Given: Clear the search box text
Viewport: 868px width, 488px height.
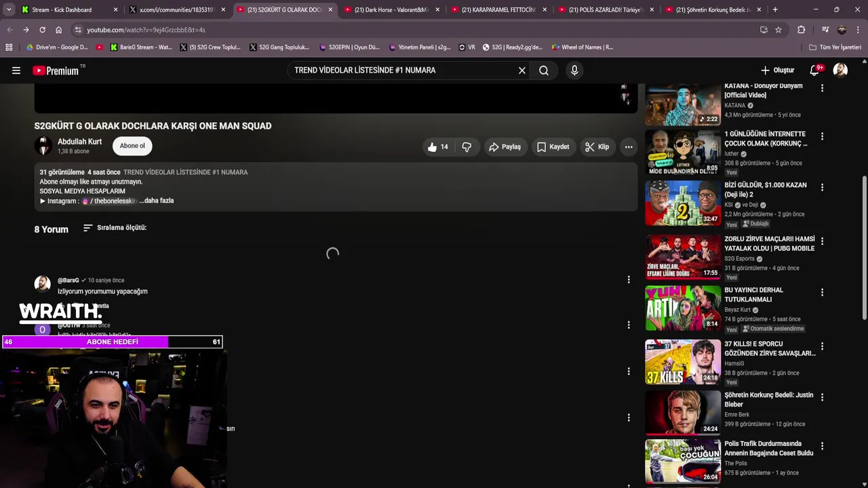Looking at the screenshot, I should click(522, 70).
